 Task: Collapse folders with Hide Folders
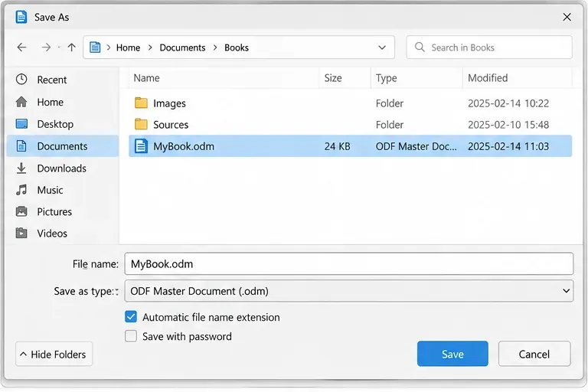pyautogui.click(x=54, y=354)
